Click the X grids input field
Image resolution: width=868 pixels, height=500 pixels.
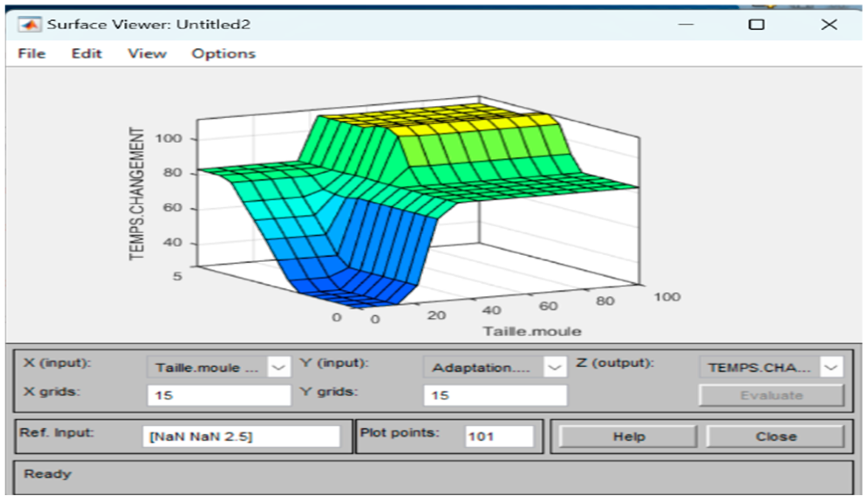219,396
